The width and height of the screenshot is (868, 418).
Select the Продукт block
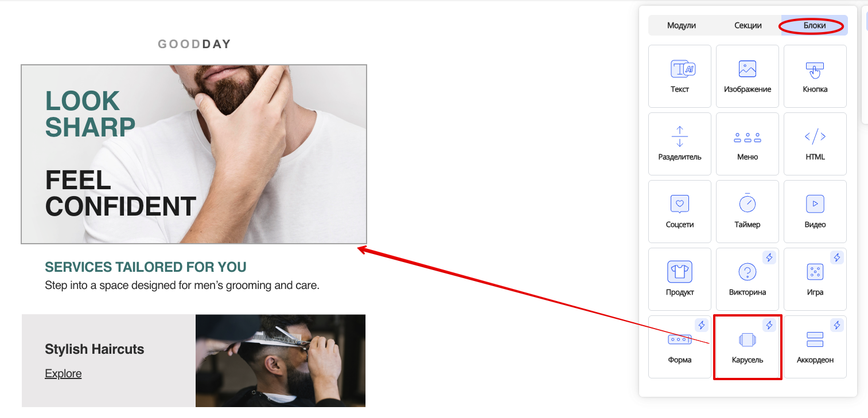(680, 279)
